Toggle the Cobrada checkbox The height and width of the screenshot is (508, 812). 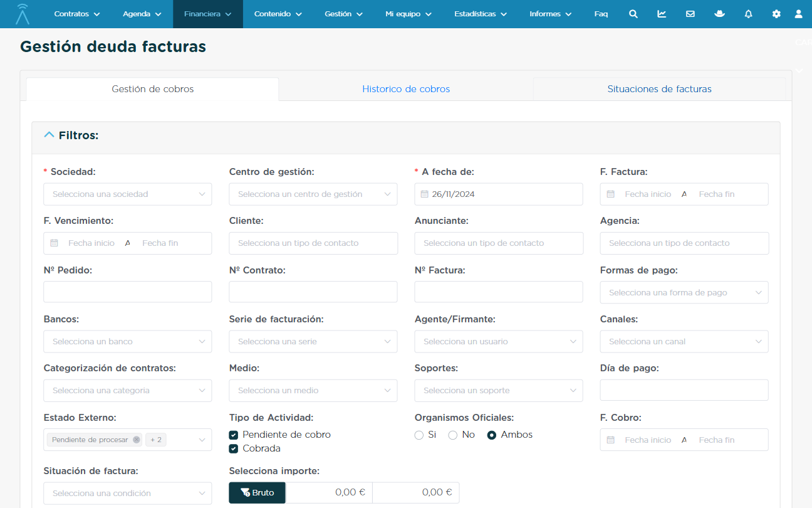pos(233,448)
